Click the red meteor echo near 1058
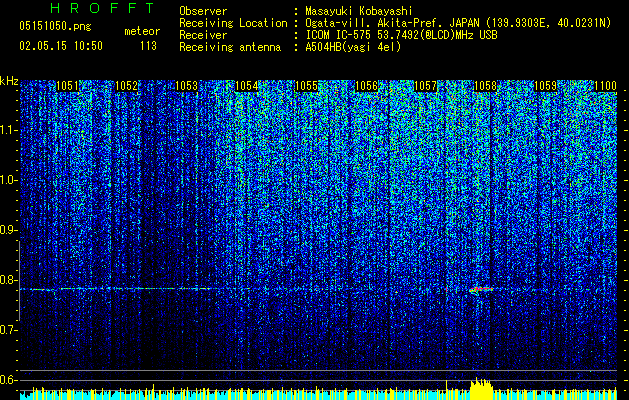629x400 pixels. pyautogui.click(x=481, y=289)
